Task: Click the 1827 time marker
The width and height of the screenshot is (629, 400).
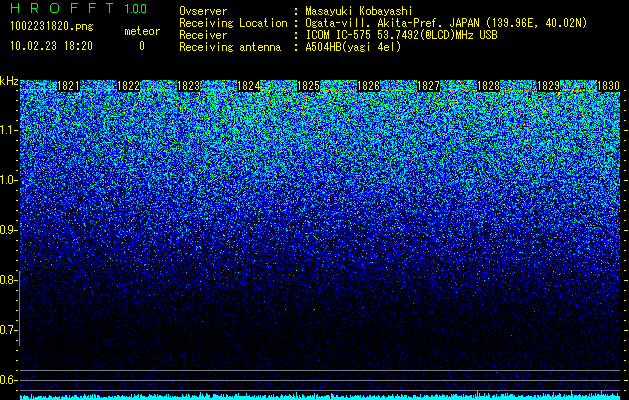Action: [x=428, y=86]
